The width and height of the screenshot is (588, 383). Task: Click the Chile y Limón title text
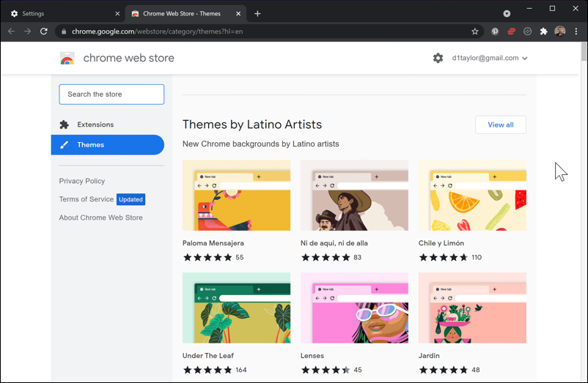coord(441,243)
